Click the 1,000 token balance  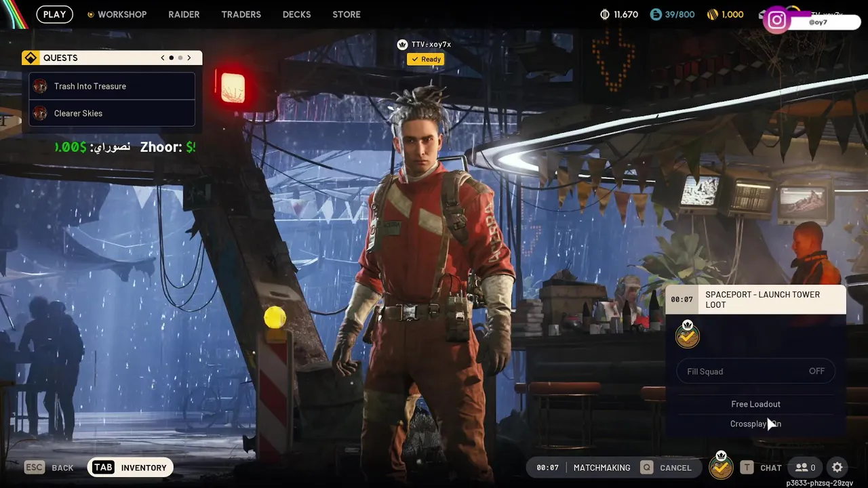(x=732, y=14)
